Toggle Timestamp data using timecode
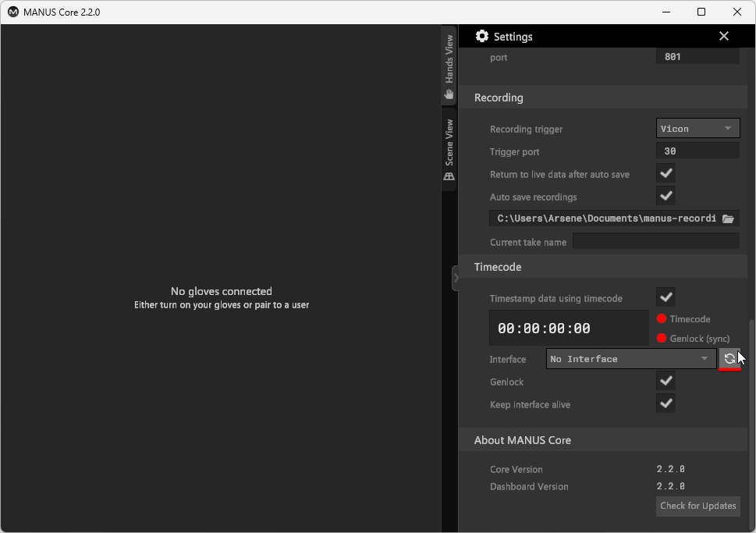 pos(665,297)
